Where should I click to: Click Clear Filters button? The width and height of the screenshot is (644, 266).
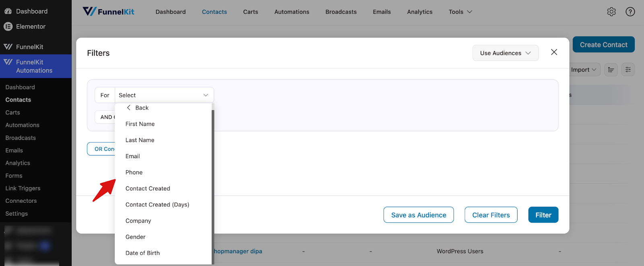[x=491, y=215]
